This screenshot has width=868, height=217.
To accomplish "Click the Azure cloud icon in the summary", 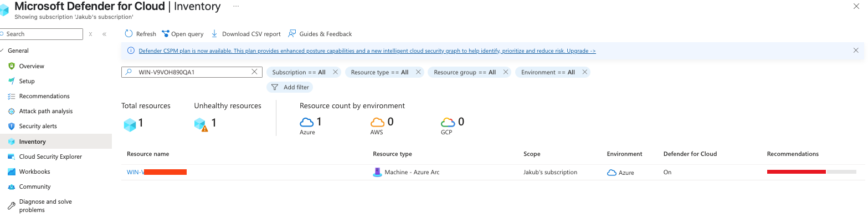I will click(307, 122).
